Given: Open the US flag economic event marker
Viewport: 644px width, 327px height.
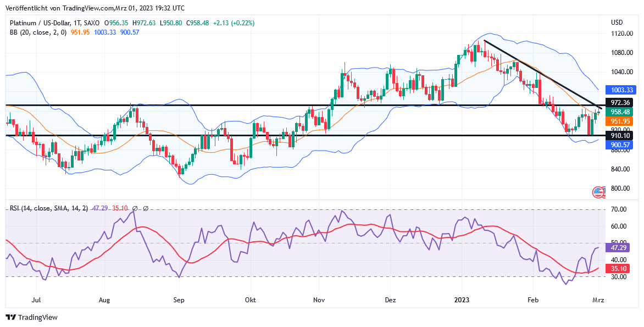Looking at the screenshot, I should [x=598, y=192].
